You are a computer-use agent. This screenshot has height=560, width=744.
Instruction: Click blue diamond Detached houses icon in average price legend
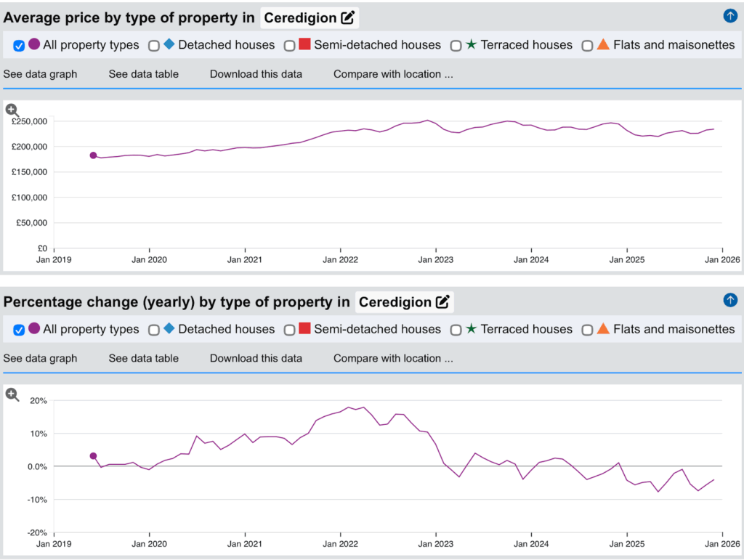pos(169,44)
